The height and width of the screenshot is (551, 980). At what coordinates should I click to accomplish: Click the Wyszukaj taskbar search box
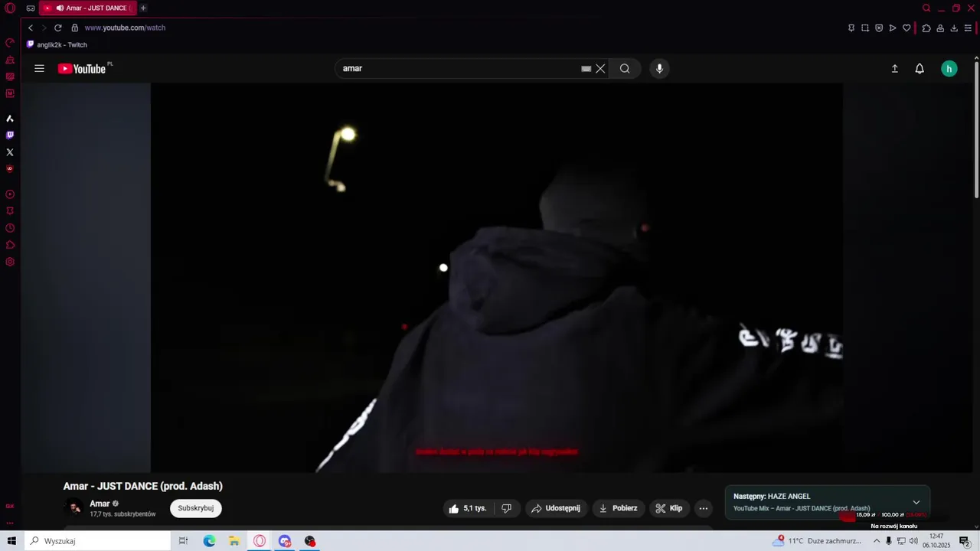pos(97,541)
